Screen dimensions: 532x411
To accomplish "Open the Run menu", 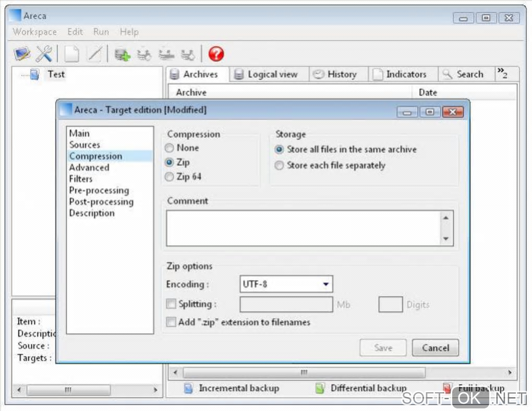I will point(101,32).
